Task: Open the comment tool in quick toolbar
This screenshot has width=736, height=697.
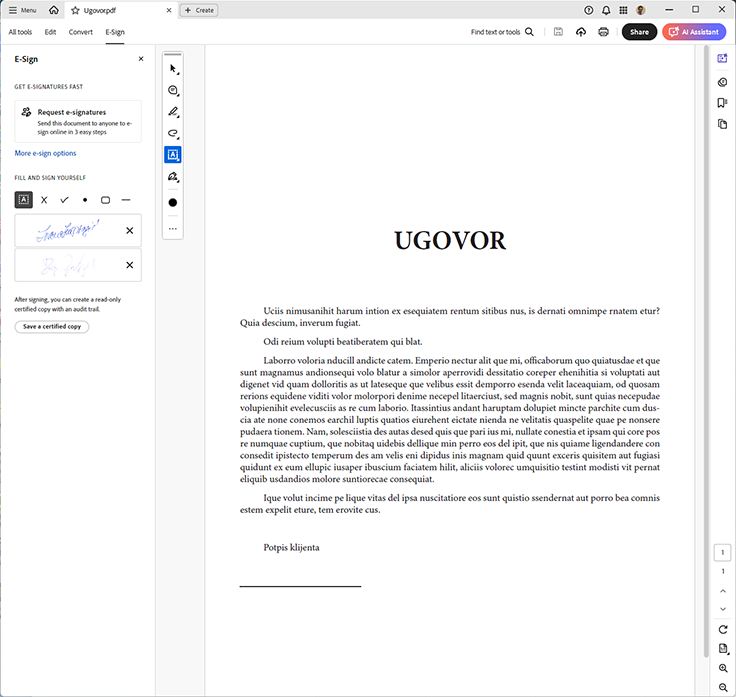Action: [x=173, y=91]
